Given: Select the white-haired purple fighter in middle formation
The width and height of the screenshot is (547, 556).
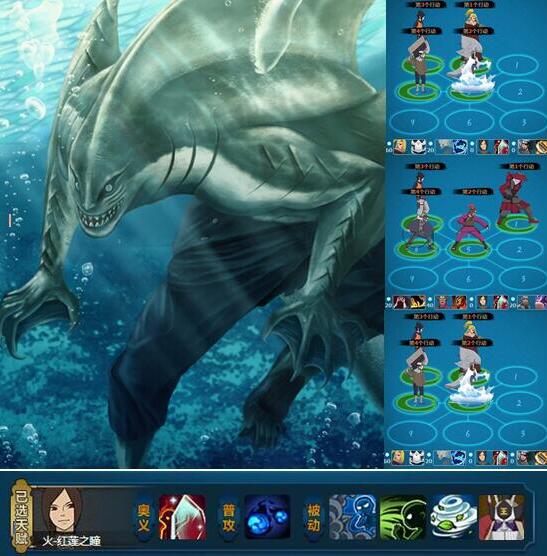Looking at the screenshot, I should (420, 223).
